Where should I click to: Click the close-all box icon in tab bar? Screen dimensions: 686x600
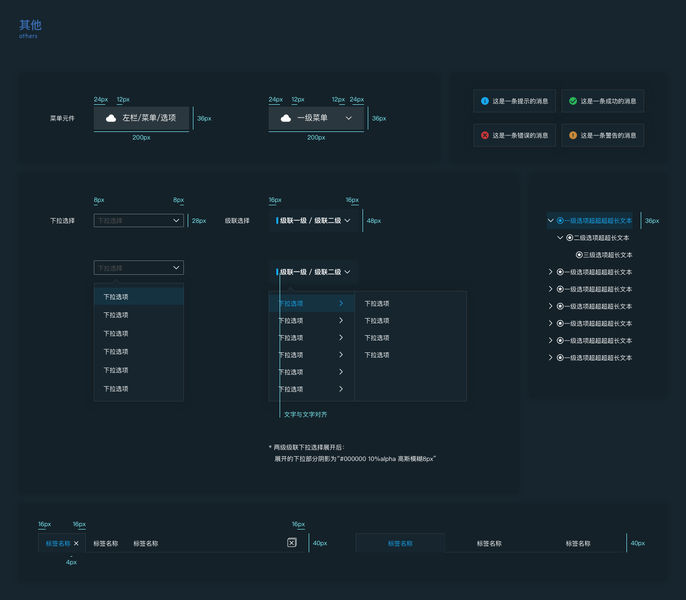(292, 543)
